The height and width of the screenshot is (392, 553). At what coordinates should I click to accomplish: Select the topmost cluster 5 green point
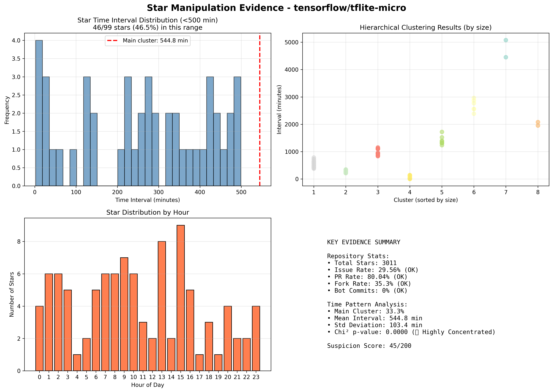[x=442, y=132]
